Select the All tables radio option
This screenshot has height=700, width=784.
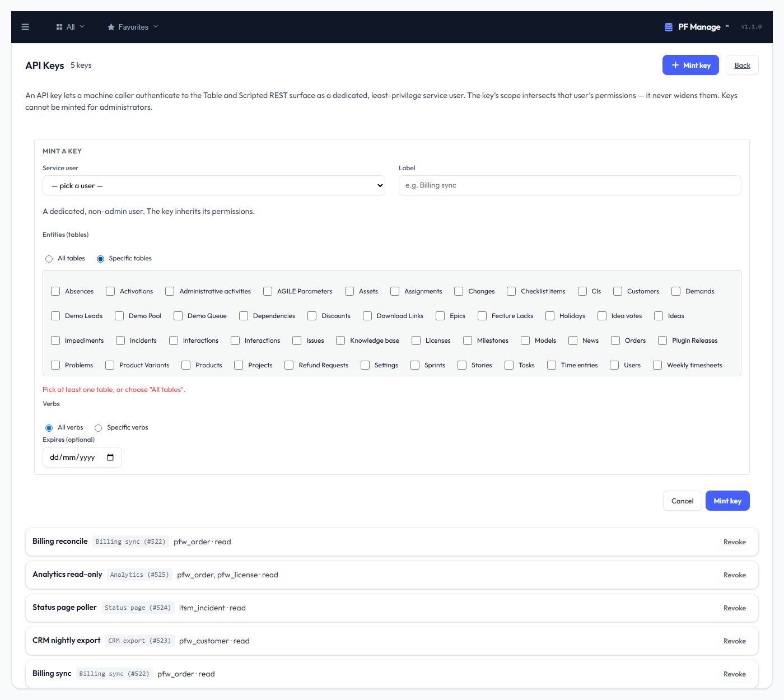point(49,259)
